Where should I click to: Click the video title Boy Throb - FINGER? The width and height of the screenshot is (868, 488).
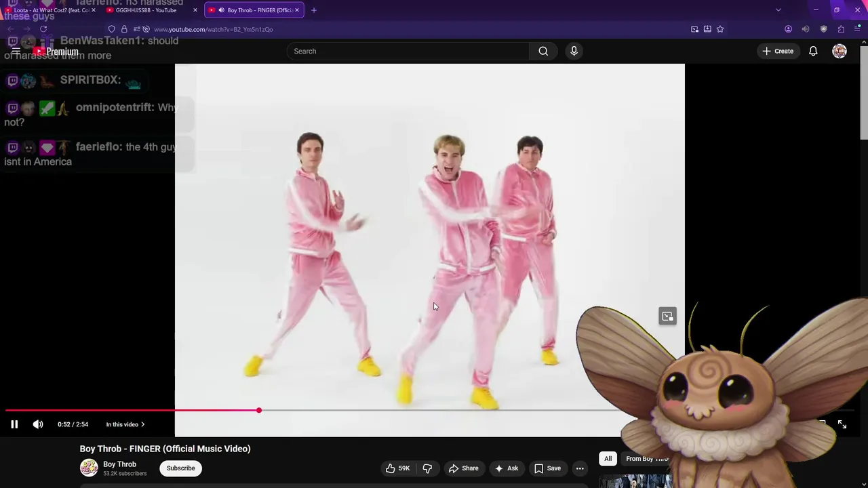coord(165,449)
